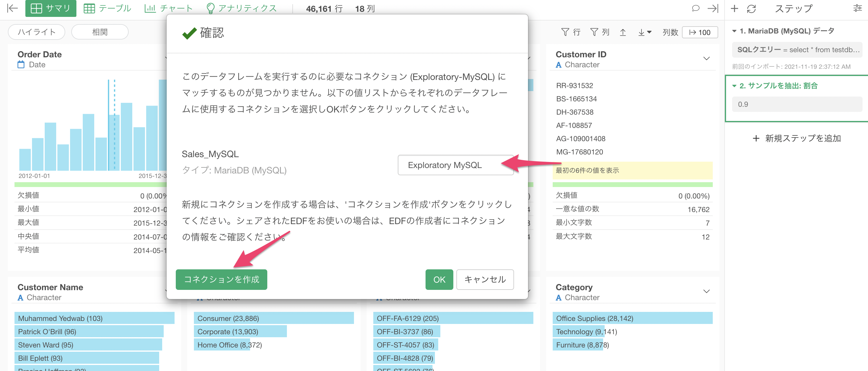Screen dimensions: 868x371
Task: Toggle the ハイライト pill button
Action: click(36, 32)
